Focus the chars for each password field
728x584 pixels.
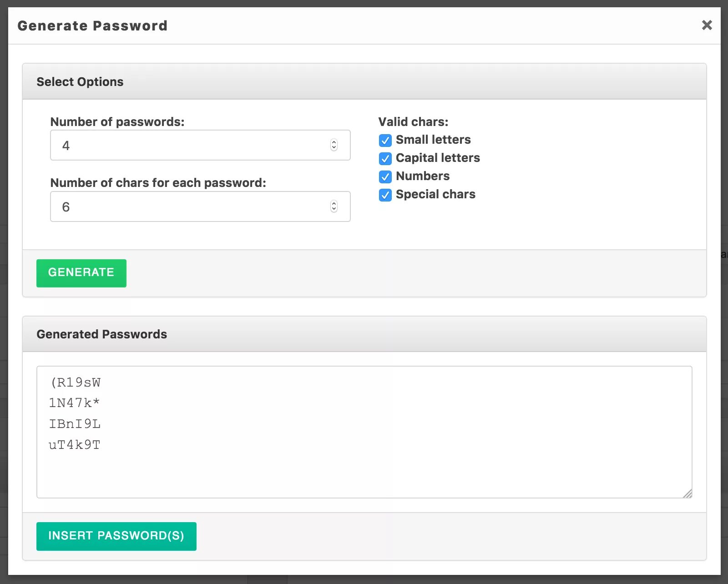pyautogui.click(x=191, y=207)
